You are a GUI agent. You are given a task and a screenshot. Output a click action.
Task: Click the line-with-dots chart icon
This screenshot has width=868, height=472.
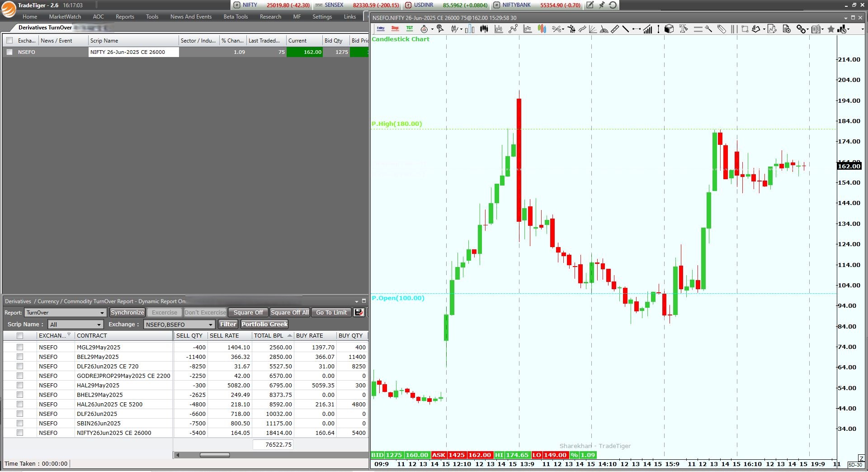tap(513, 29)
